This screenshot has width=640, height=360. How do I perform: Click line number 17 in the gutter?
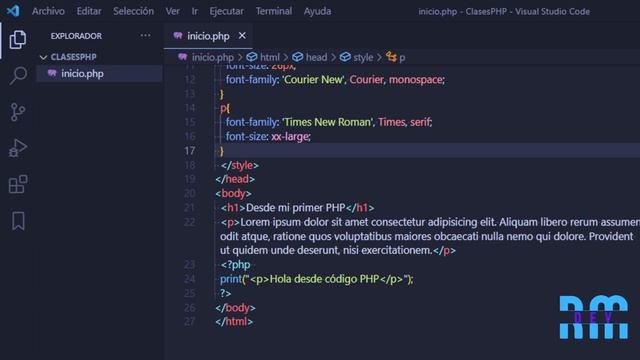(189, 151)
